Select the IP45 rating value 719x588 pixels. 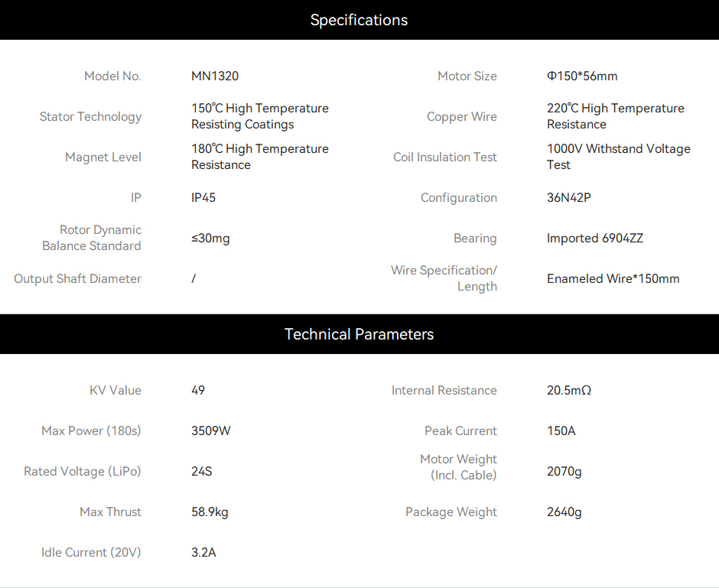pyautogui.click(x=203, y=197)
